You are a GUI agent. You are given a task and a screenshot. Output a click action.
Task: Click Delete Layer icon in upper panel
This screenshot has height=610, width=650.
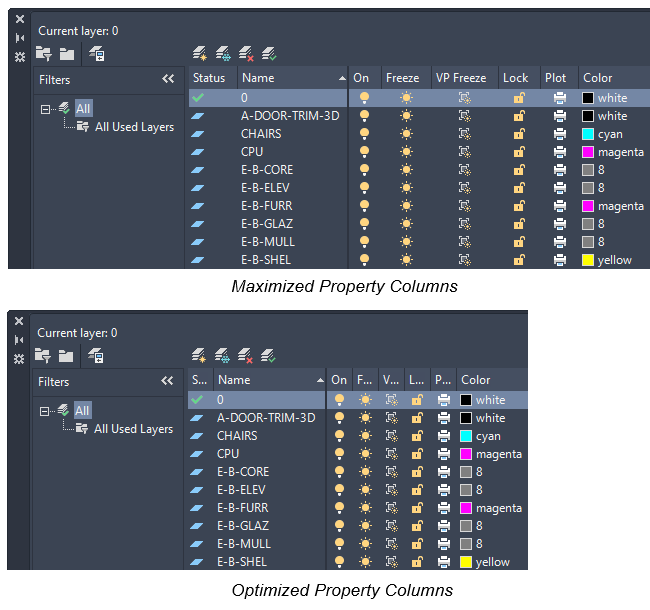coord(246,54)
